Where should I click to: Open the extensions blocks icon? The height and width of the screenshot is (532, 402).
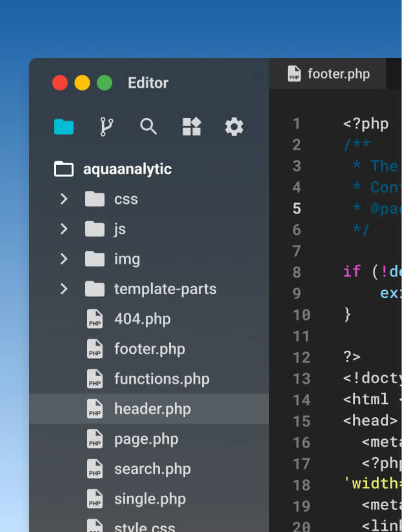192,126
